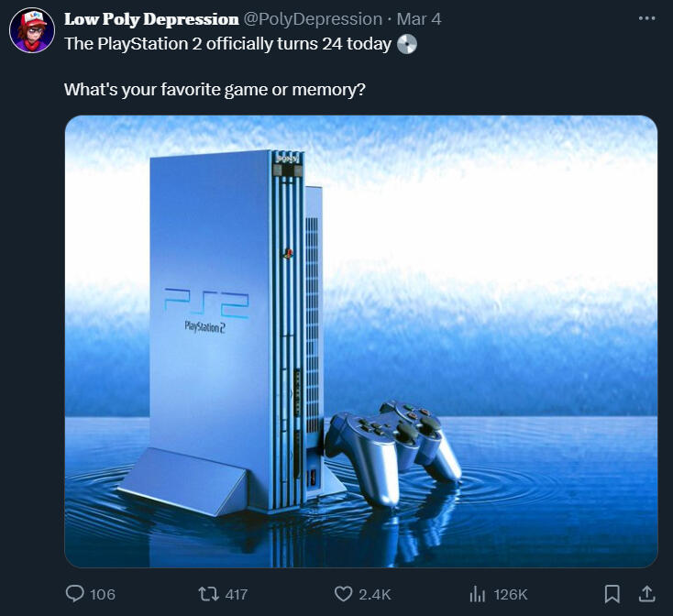The width and height of the screenshot is (673, 616).
Task: Click the tweet text about PlayStation 2 turning 24
Action: click(x=228, y=44)
